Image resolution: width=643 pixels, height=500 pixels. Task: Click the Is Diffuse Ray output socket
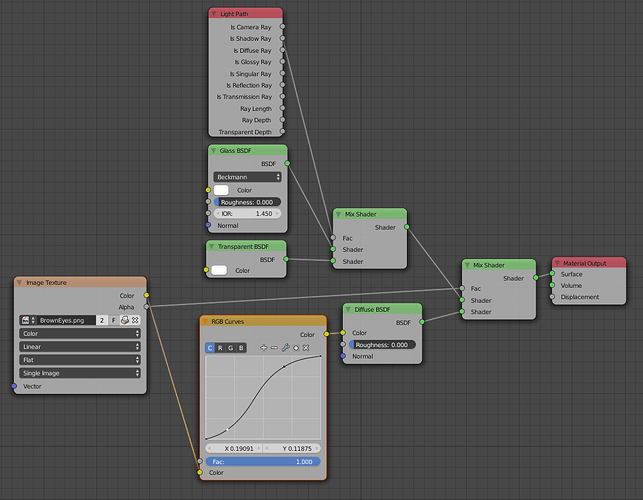282,50
